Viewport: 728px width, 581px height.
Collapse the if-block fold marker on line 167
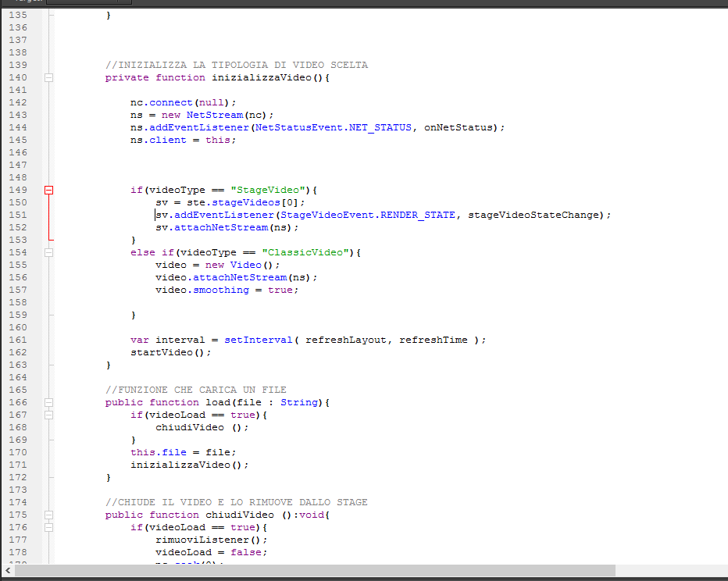coord(48,415)
